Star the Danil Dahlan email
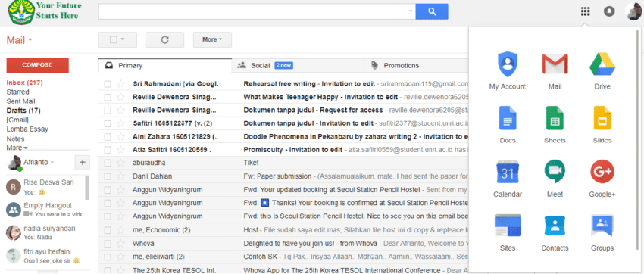The width and height of the screenshot is (644, 274). tap(120, 176)
